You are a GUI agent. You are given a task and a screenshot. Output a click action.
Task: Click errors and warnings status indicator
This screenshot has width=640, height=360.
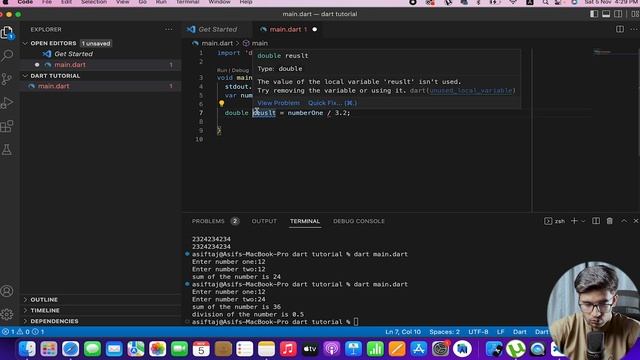(23, 332)
